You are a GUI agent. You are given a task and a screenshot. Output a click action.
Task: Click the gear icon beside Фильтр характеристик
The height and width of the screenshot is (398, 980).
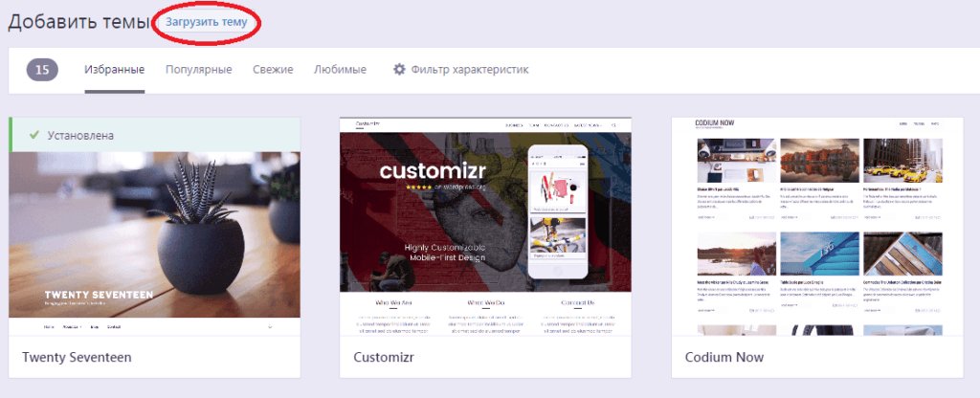point(399,69)
